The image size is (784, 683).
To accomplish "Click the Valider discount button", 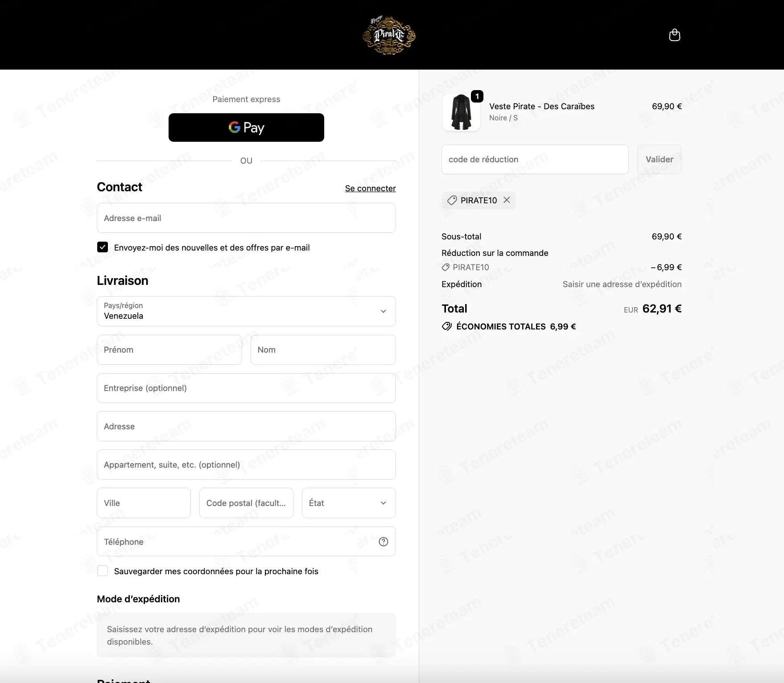I will [660, 159].
